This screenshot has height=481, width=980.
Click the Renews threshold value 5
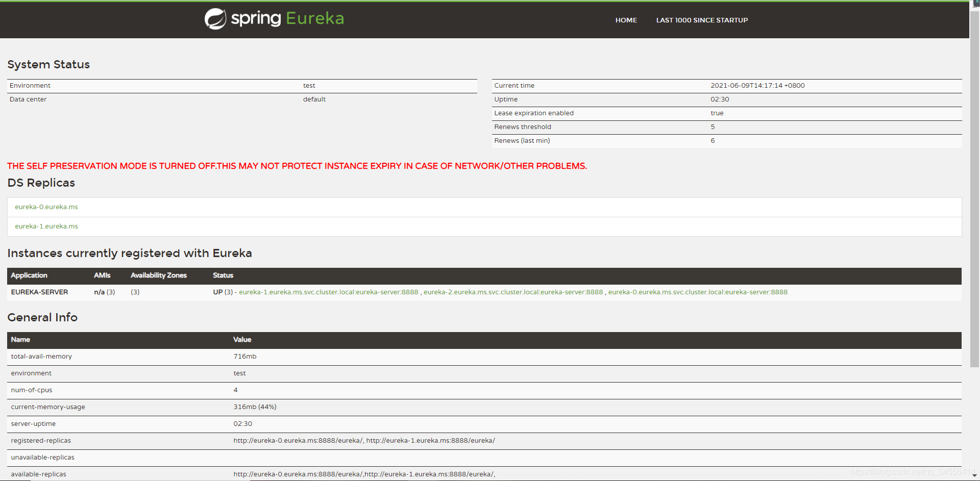click(713, 127)
